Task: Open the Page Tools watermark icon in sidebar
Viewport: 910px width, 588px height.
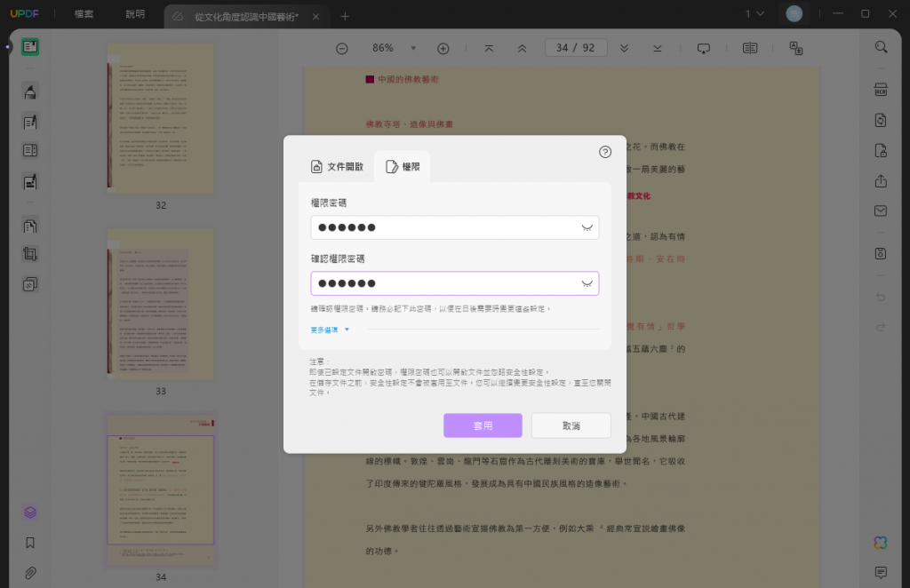Action: [x=30, y=284]
